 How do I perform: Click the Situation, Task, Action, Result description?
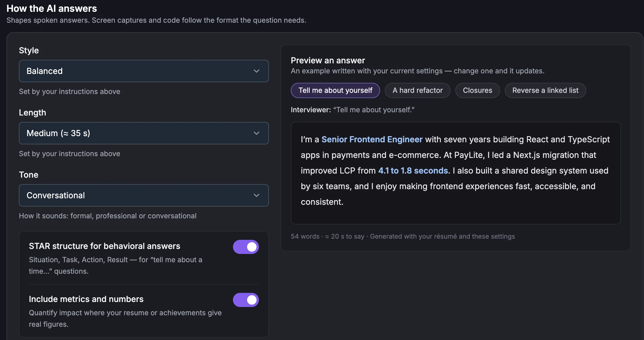(116, 265)
